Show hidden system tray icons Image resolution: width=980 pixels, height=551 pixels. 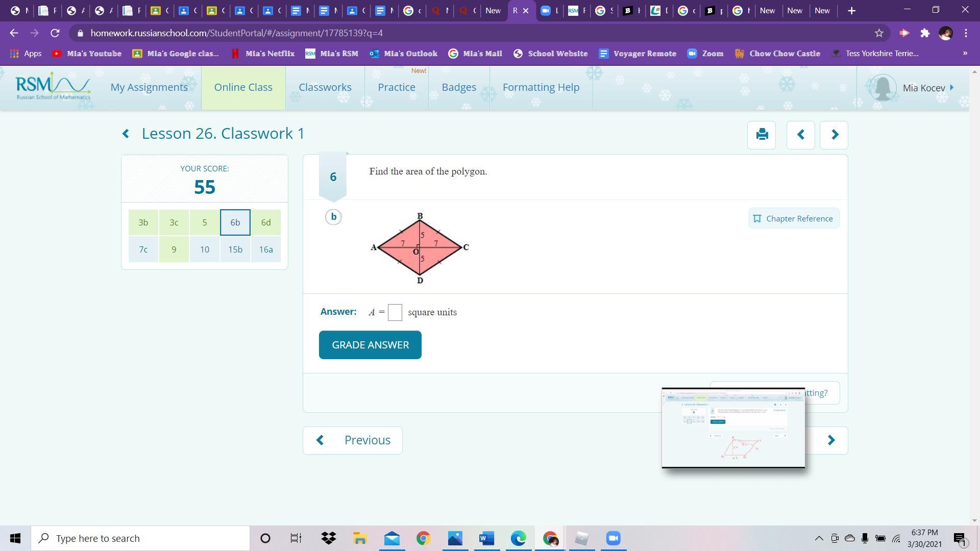819,538
